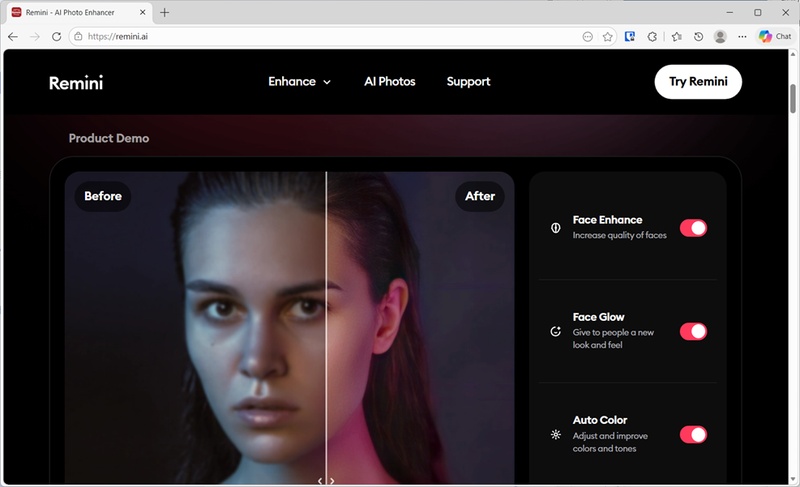Open the browser settings ellipsis menu
This screenshot has height=487, width=800.
pos(742,36)
